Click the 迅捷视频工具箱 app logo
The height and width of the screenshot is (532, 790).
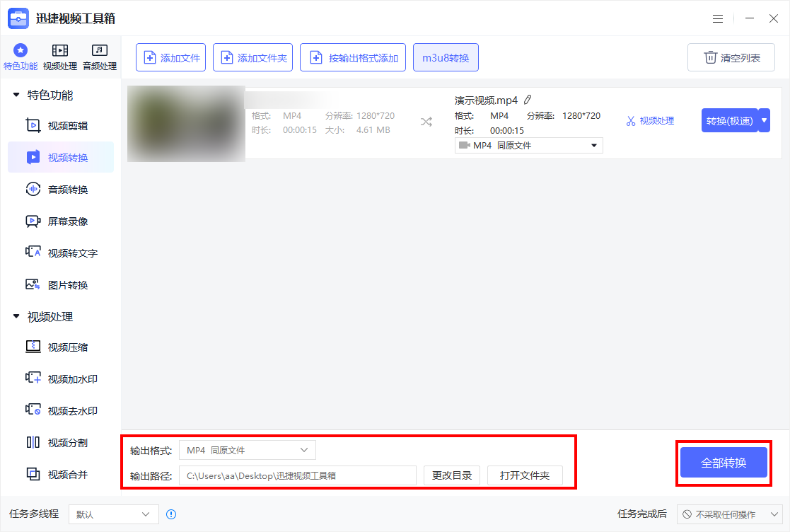(18, 18)
